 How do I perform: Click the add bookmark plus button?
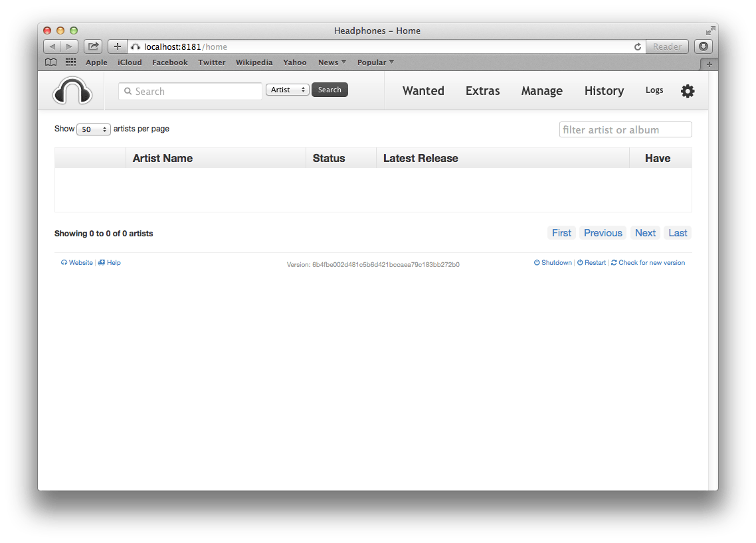coord(118,46)
